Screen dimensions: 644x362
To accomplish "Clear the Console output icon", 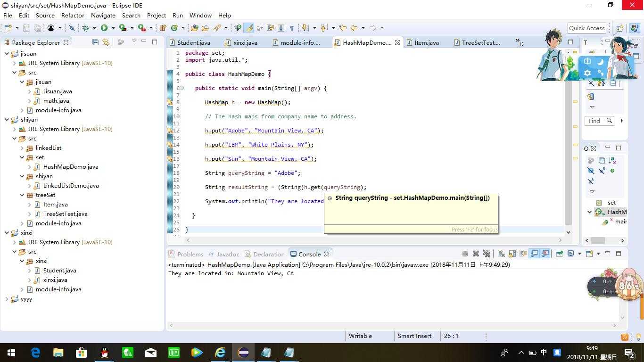I will click(501, 254).
